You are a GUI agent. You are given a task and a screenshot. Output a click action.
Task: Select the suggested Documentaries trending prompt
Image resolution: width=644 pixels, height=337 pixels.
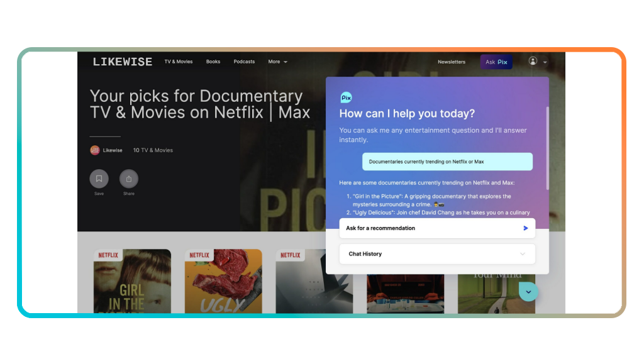coord(447,162)
